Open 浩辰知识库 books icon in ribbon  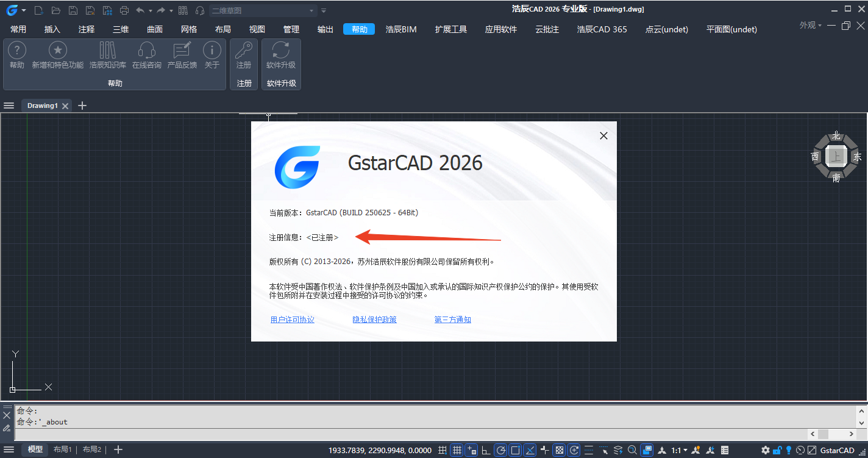108,51
